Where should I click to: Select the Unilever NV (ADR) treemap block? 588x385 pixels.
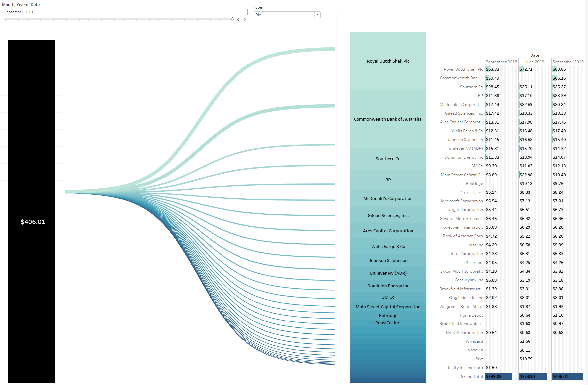pyautogui.click(x=388, y=273)
